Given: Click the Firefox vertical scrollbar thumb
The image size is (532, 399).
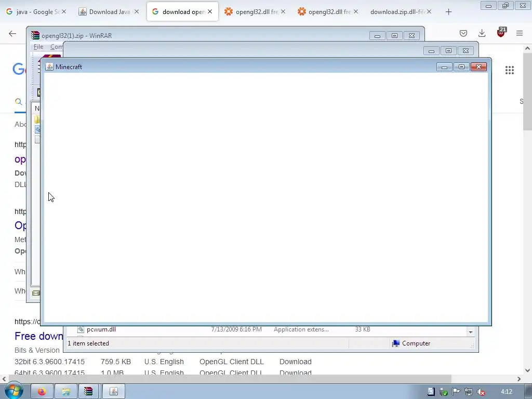Looking at the screenshot, I should coord(528,91).
